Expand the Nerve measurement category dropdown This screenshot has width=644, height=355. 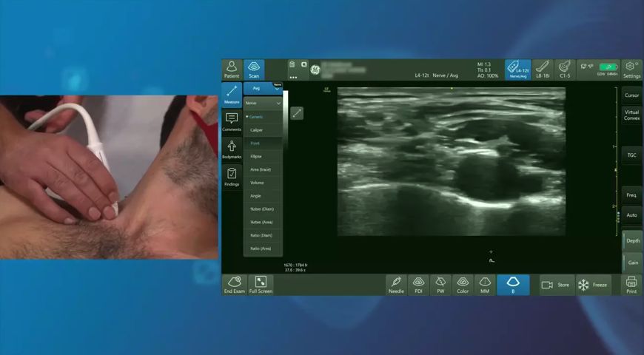pyautogui.click(x=263, y=104)
